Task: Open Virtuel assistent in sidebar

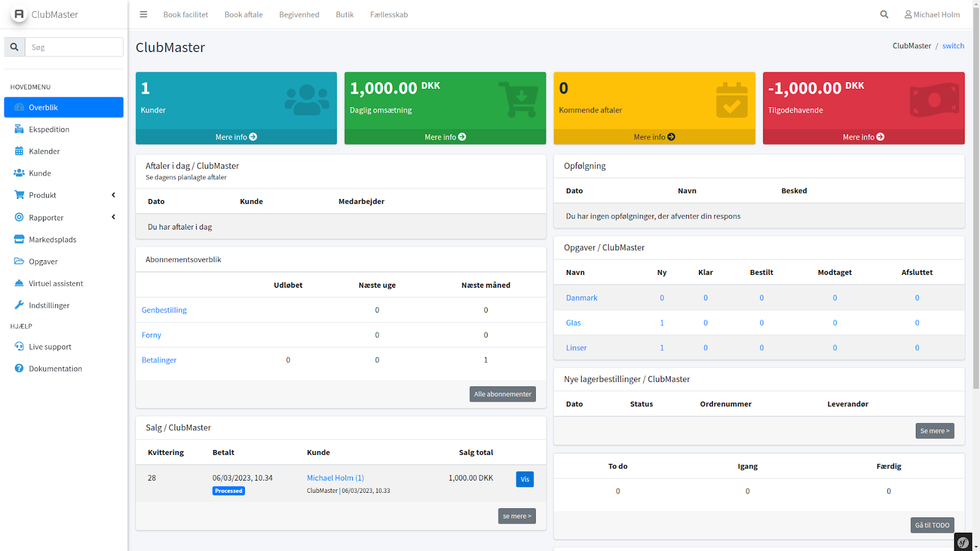Action: [56, 283]
